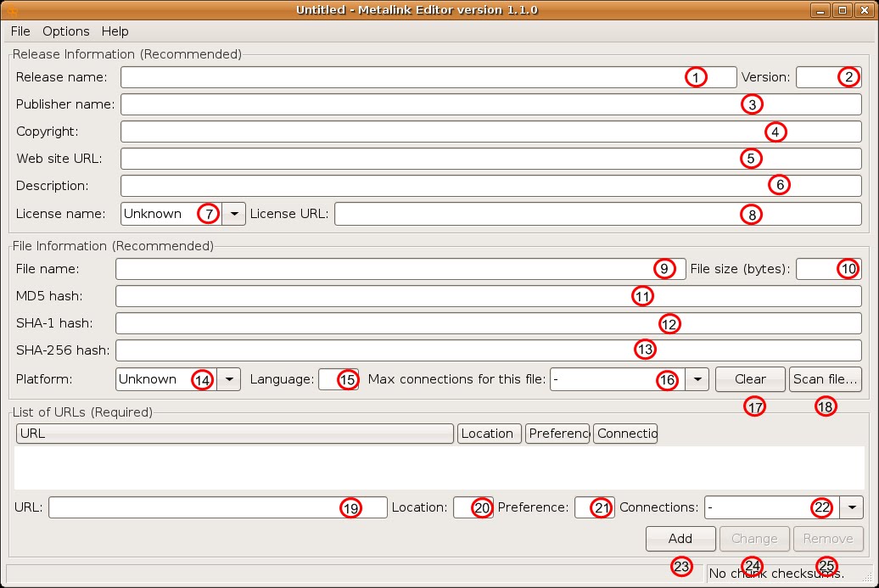Click the MD5 hash field

click(488, 296)
